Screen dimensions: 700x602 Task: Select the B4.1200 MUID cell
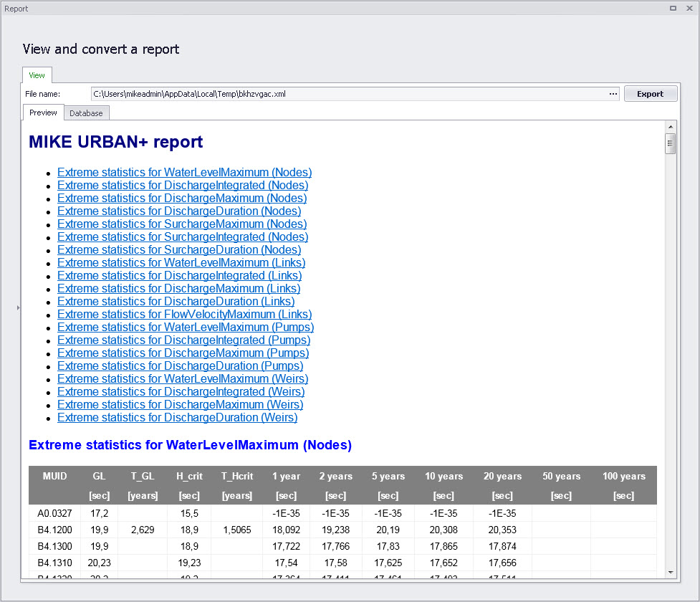(x=54, y=530)
